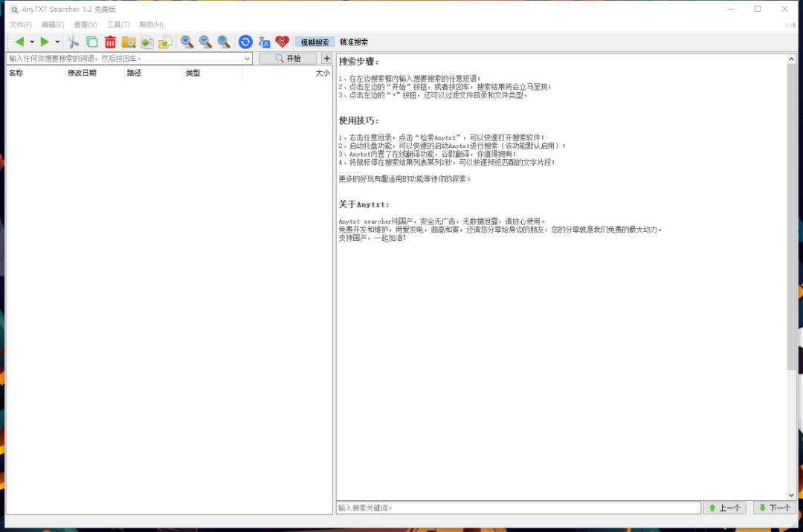Viewport: 803px width, 532px height.
Task: Open the browse folder search icon
Action: pos(128,42)
